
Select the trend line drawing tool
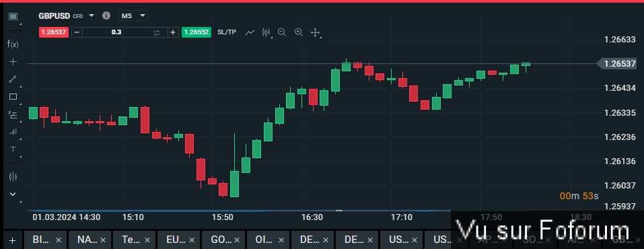[13, 79]
